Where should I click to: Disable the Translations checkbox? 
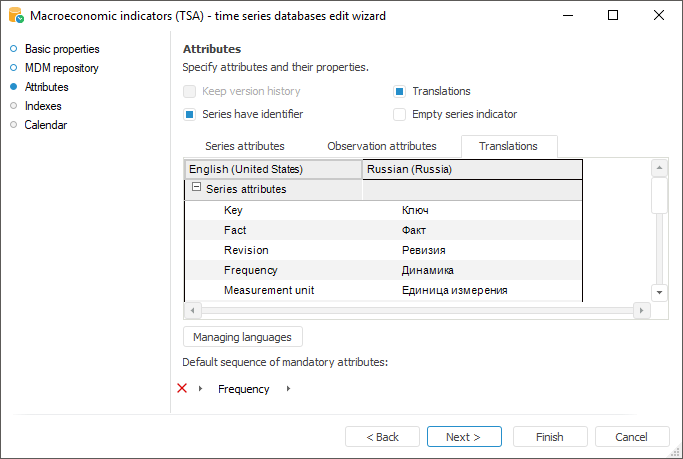point(400,91)
